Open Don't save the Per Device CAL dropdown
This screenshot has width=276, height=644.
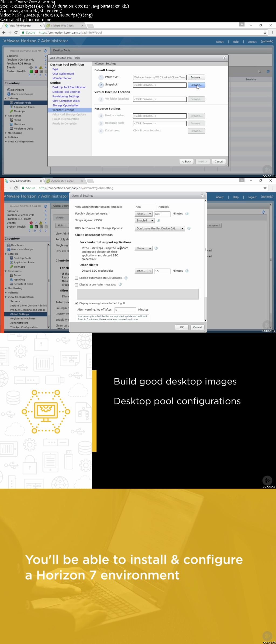coord(160,229)
